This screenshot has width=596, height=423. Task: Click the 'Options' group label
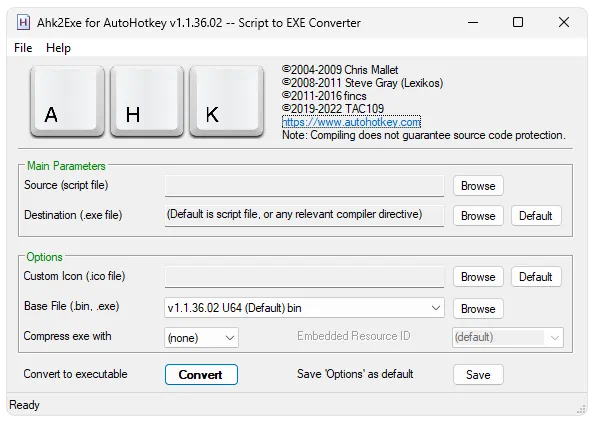(x=44, y=257)
